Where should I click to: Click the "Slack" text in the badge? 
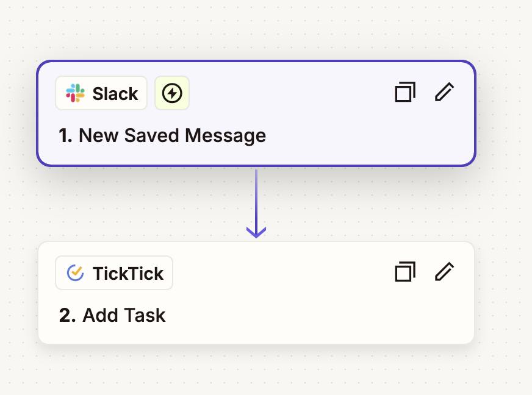[x=115, y=94]
